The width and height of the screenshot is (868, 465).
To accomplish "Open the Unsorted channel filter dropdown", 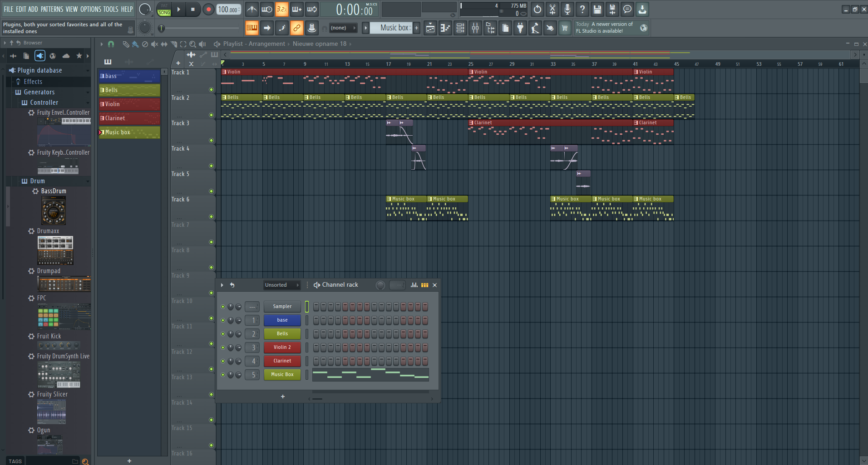I will click(281, 285).
